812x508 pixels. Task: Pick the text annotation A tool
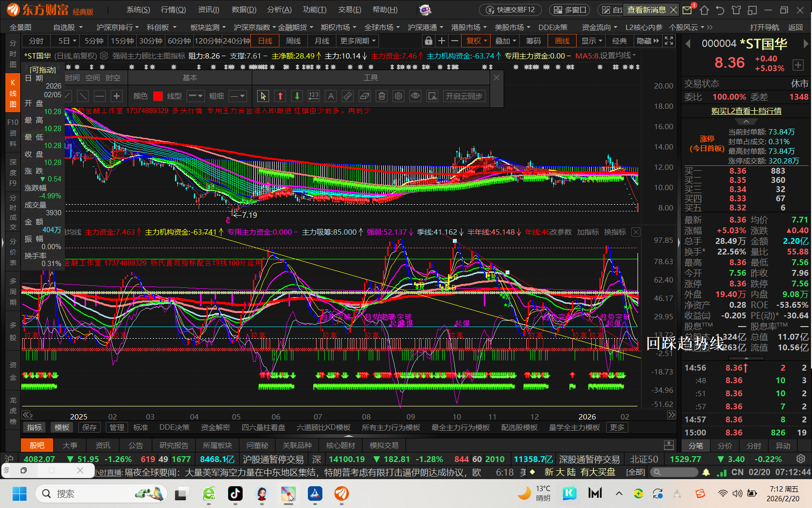click(x=331, y=96)
